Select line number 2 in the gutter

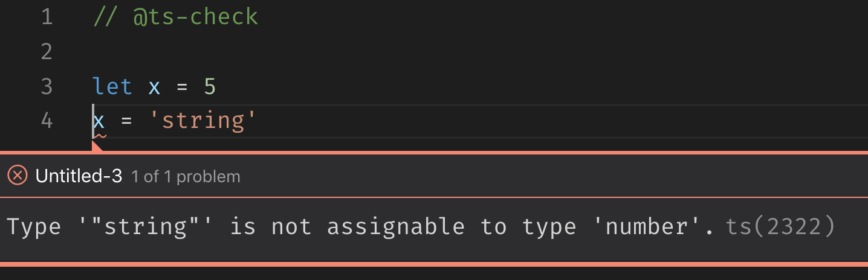click(47, 51)
